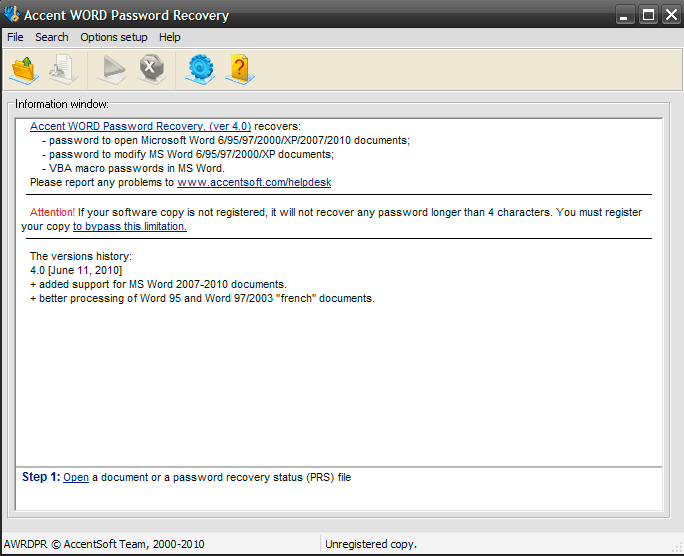Follow the Accent WORD Password Recovery link
This screenshot has width=684, height=556.
tap(140, 126)
